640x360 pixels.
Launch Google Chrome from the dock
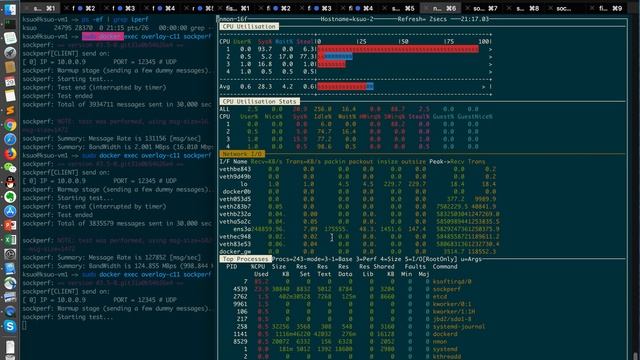[x=10, y=125]
